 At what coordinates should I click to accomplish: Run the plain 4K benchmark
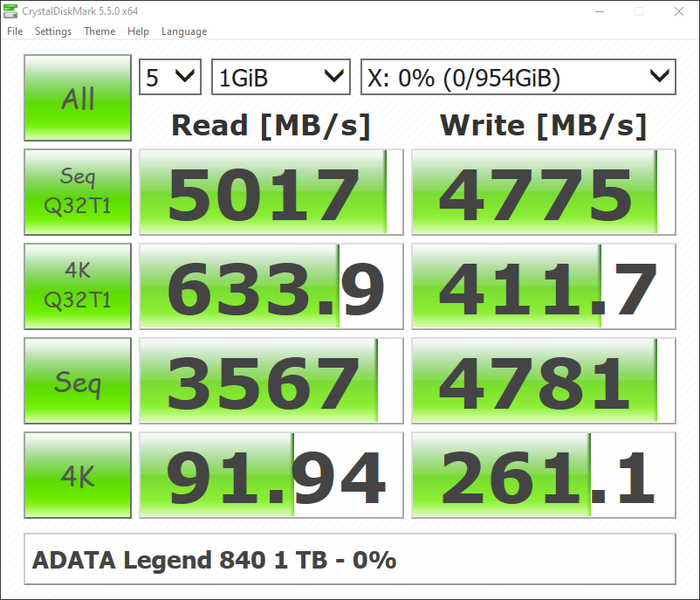click(78, 475)
